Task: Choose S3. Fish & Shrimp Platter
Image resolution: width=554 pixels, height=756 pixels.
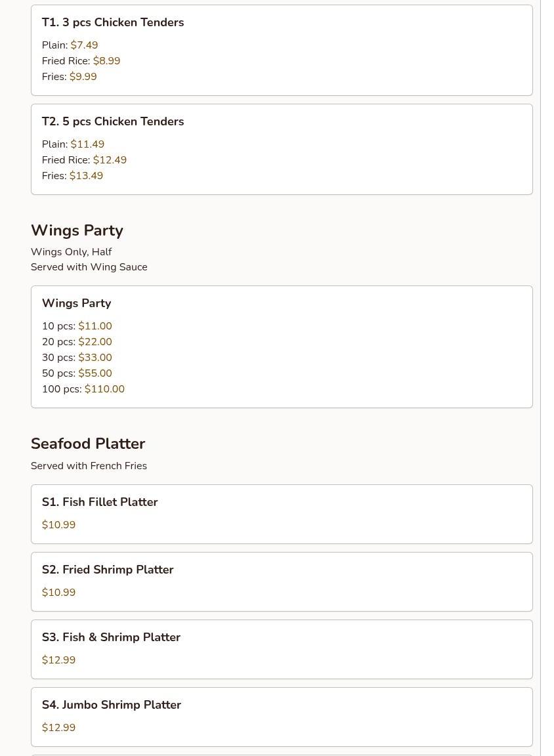Action: pos(282,649)
